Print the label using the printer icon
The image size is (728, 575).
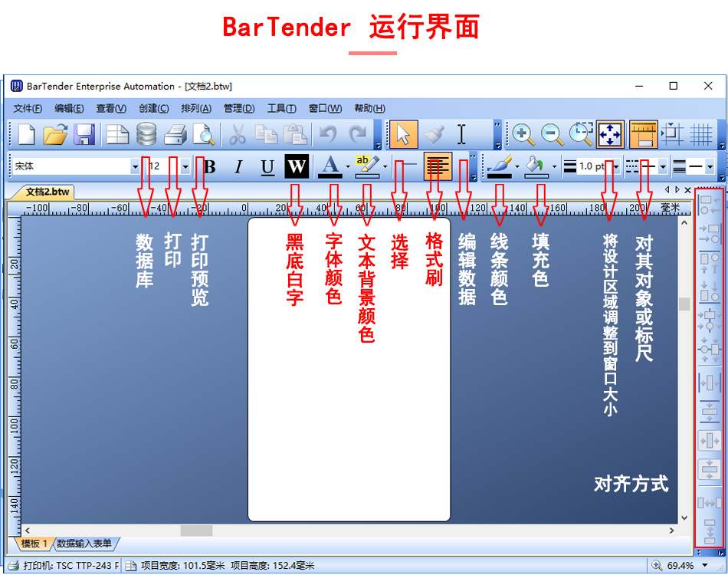click(x=175, y=135)
